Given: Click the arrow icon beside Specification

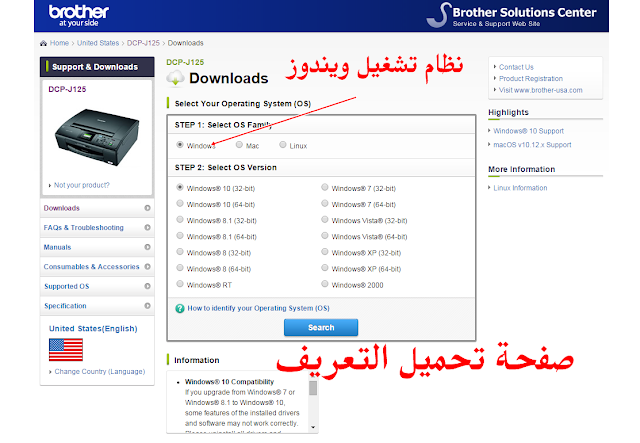Looking at the screenshot, I should 147,306.
